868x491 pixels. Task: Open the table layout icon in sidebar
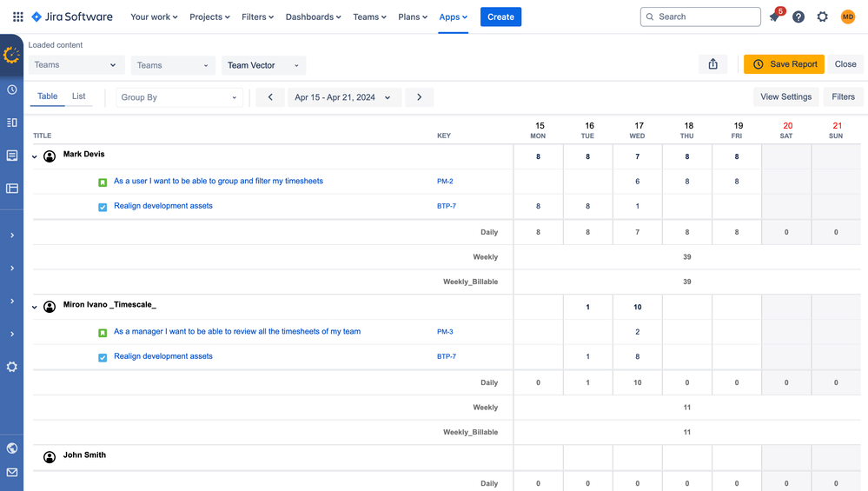pyautogui.click(x=11, y=189)
